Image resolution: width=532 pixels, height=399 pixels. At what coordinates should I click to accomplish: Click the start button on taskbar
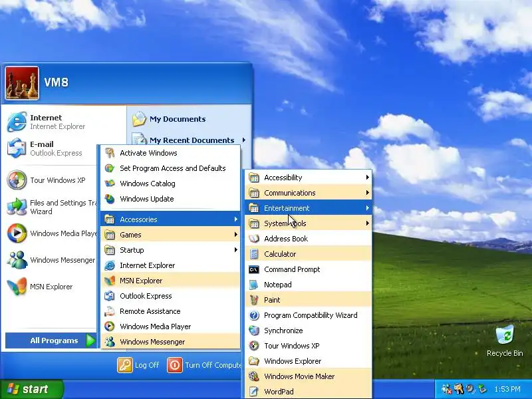31,389
